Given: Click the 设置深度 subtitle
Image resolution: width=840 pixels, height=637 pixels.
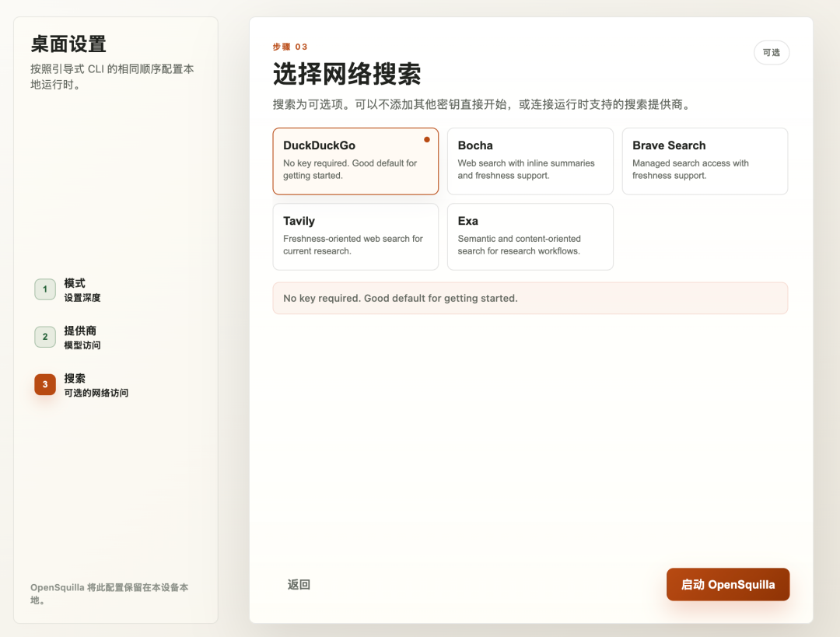Looking at the screenshot, I should [x=82, y=298].
